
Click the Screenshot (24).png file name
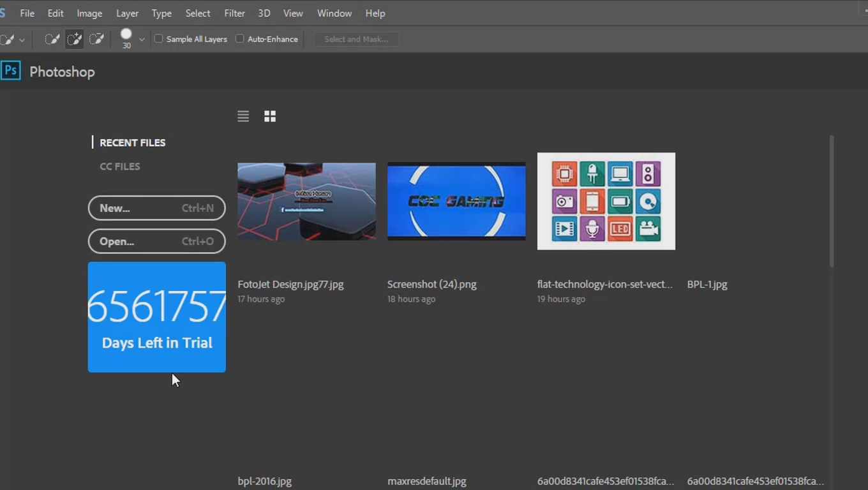pos(432,285)
